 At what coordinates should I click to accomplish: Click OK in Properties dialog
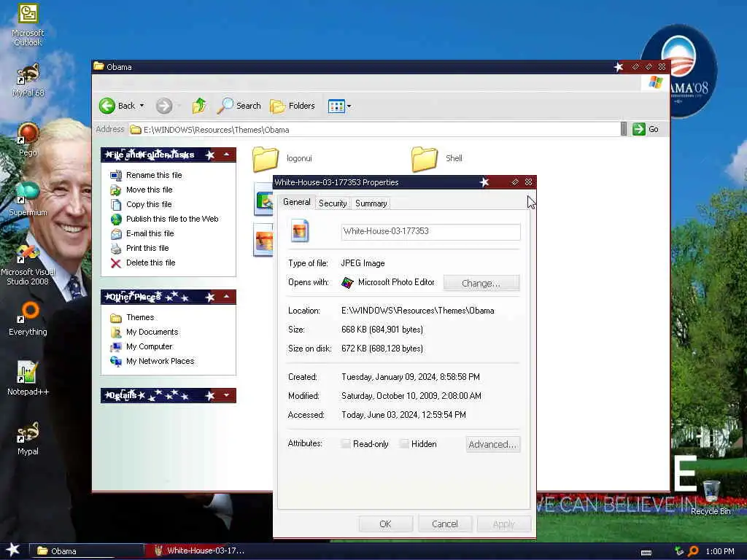(x=385, y=524)
